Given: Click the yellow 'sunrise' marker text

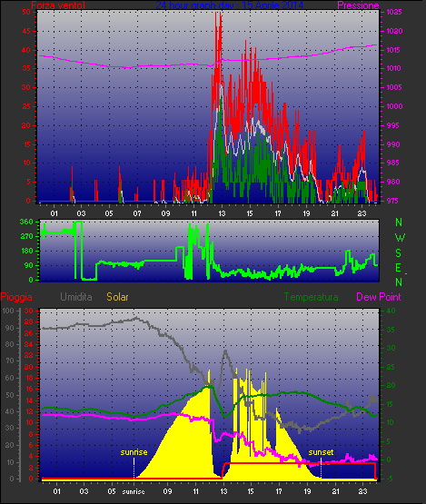Looking at the screenshot, I should (134, 452).
